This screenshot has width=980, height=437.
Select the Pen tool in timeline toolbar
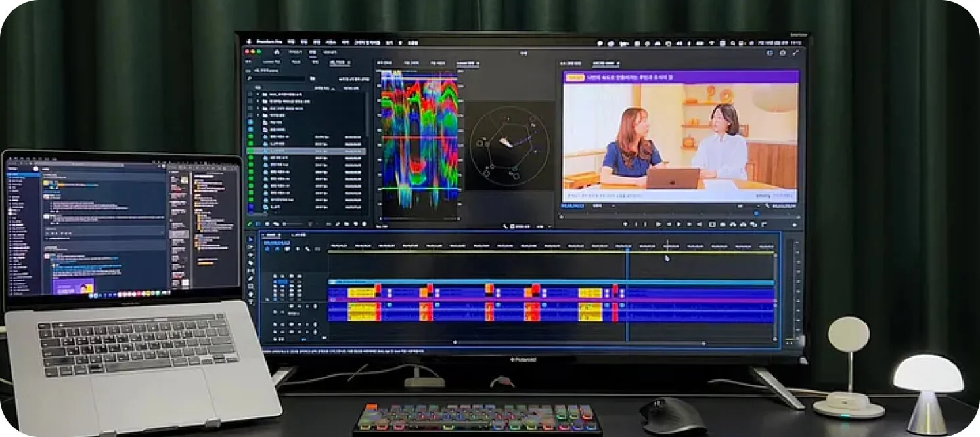click(x=250, y=279)
